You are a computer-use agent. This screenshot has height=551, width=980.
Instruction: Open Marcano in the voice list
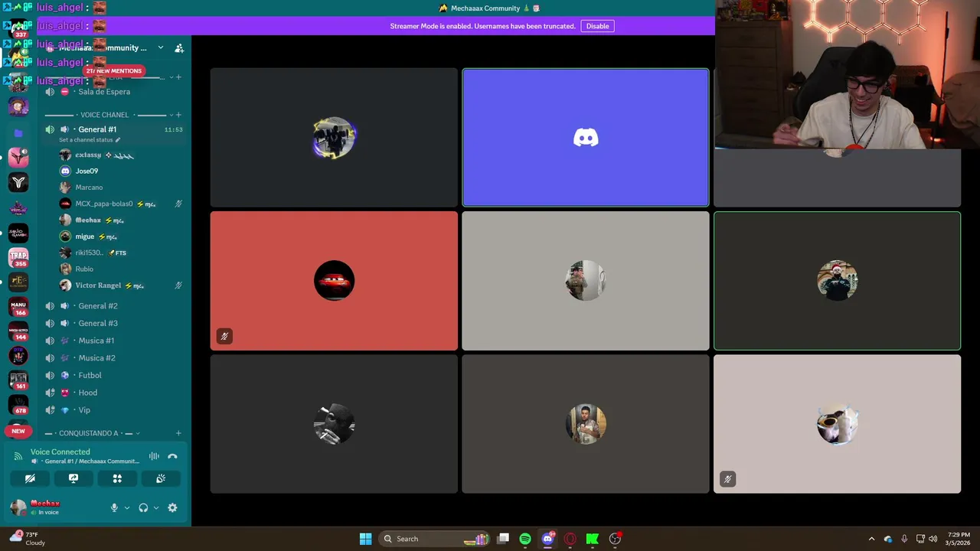(x=89, y=187)
